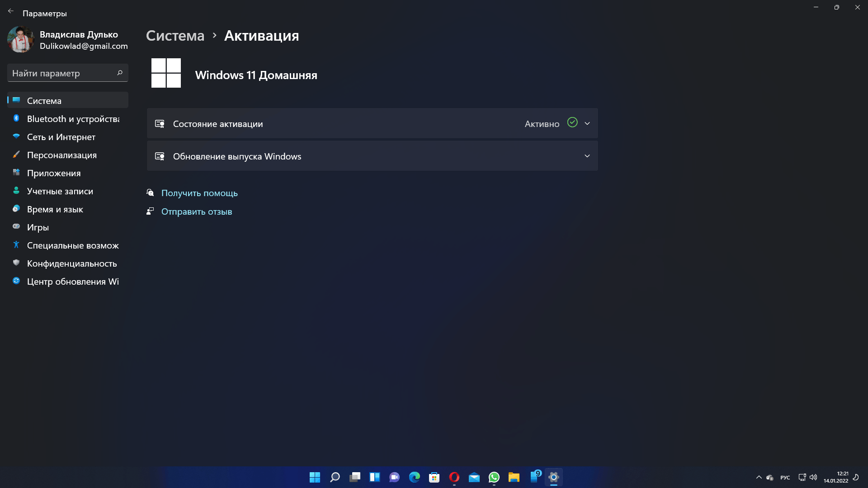Screen dimensions: 868x488
Task: Click the Активно status text
Action: click(542, 124)
